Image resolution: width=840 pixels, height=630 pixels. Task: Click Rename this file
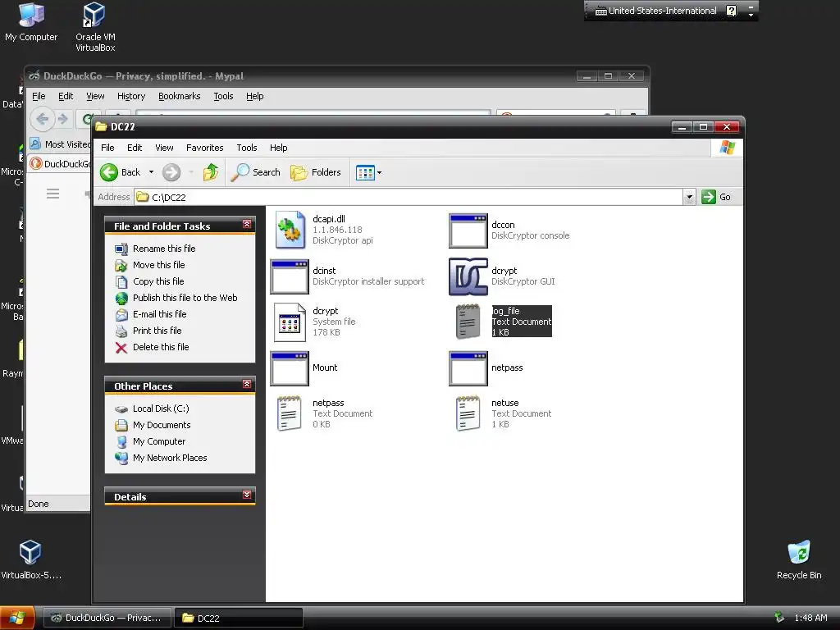pyautogui.click(x=164, y=249)
